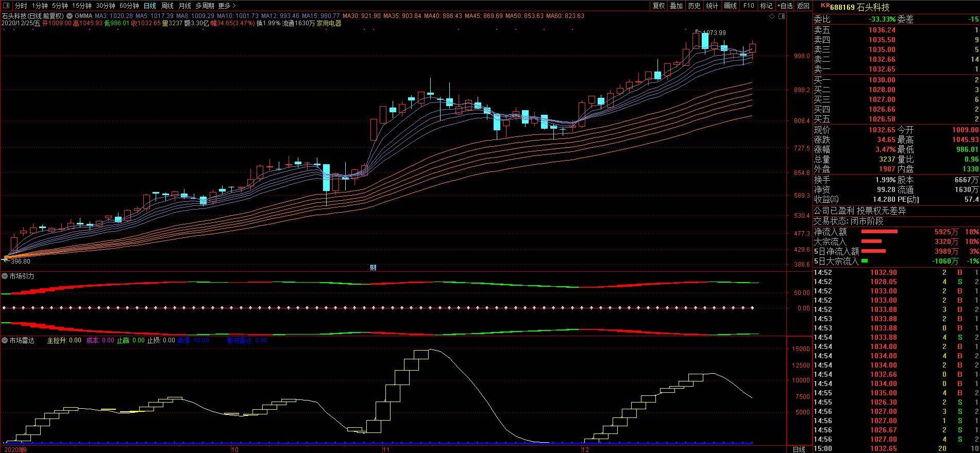Switch to the 周线 weekly chart tab
This screenshot has height=453, width=980.
pyautogui.click(x=167, y=6)
